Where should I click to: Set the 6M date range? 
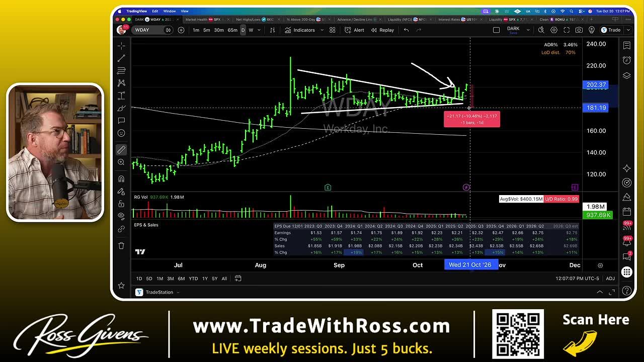[181, 279]
